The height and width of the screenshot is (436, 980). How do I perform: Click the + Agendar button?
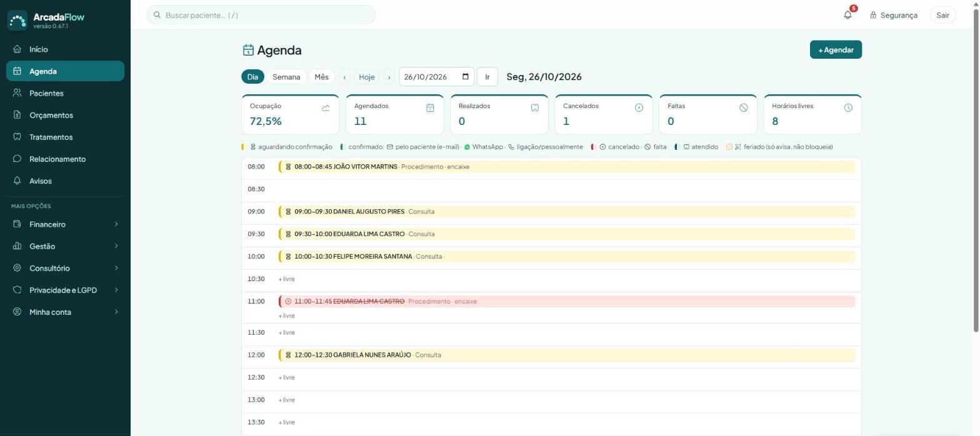click(836, 49)
